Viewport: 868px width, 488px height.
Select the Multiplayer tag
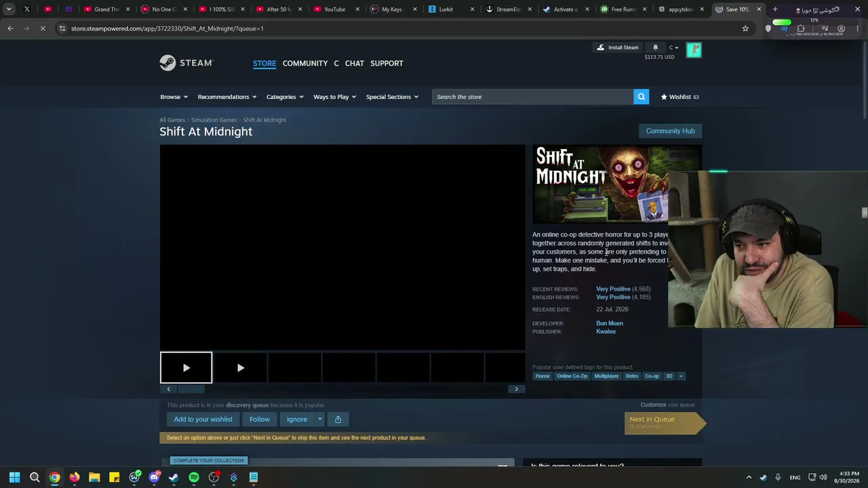tap(606, 376)
